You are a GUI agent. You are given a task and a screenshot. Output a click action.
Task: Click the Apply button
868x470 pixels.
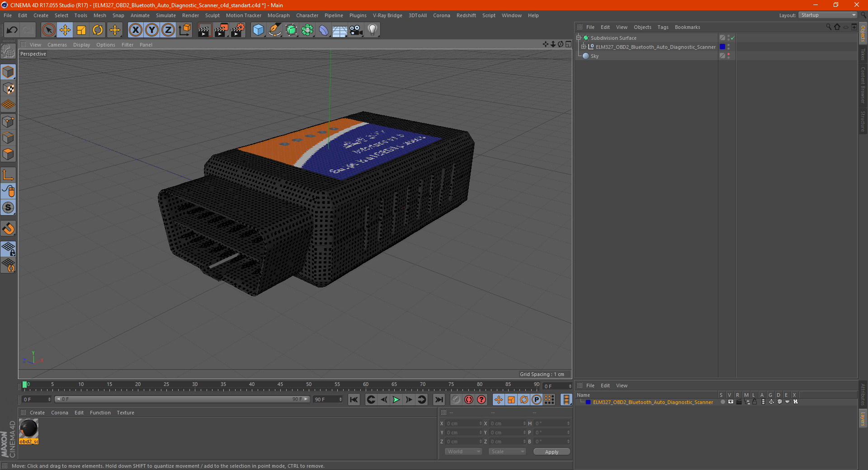[x=552, y=451]
